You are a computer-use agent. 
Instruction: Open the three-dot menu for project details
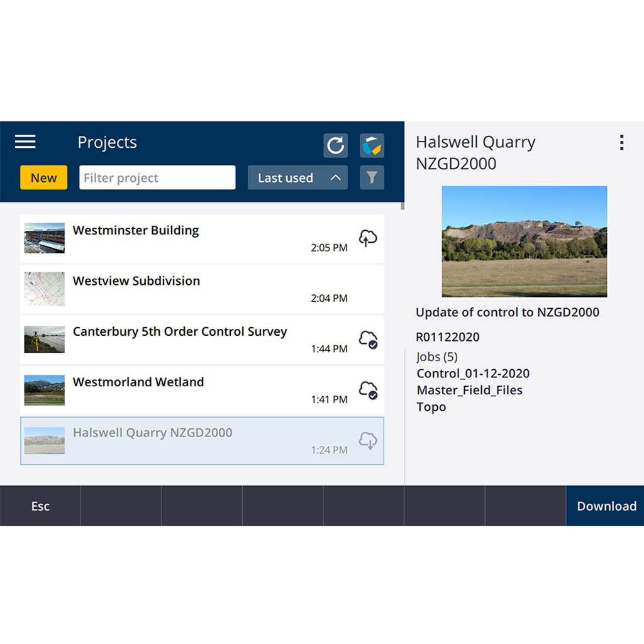(621, 143)
